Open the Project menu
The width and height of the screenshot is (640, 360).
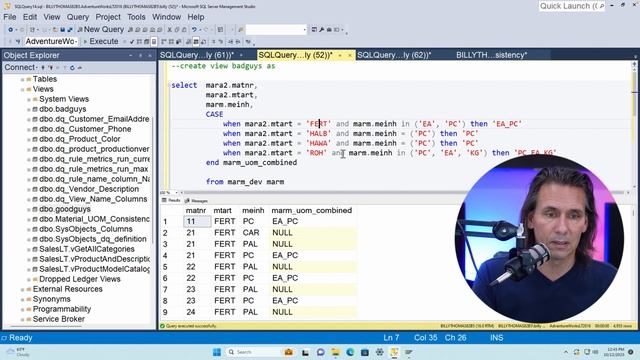108,17
